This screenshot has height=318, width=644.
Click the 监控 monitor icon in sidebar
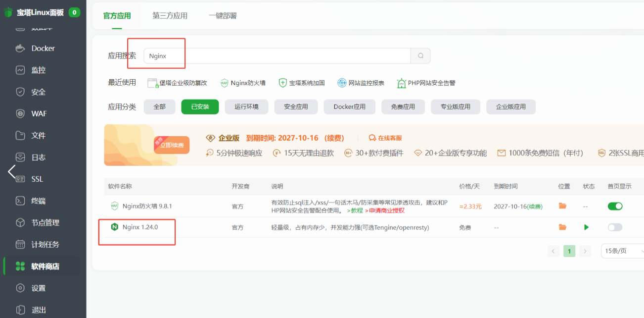(x=20, y=70)
